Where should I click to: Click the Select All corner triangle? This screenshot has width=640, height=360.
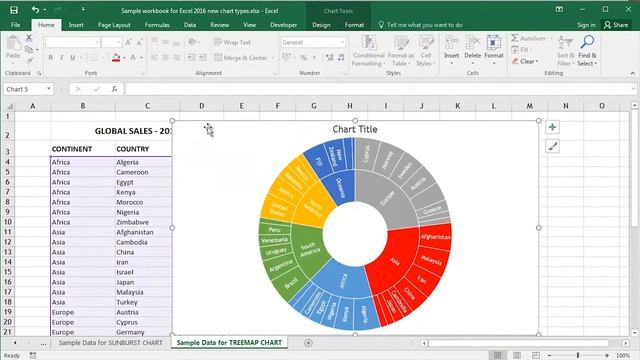click(x=9, y=106)
